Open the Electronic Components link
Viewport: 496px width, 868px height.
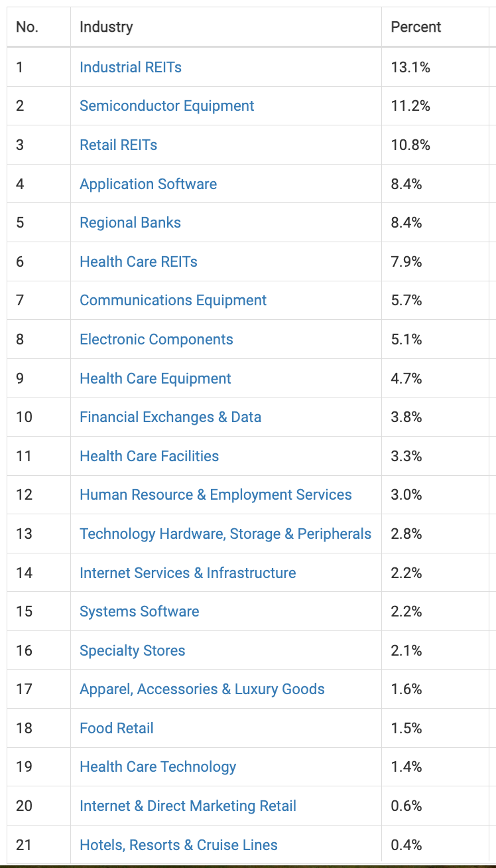click(x=156, y=339)
